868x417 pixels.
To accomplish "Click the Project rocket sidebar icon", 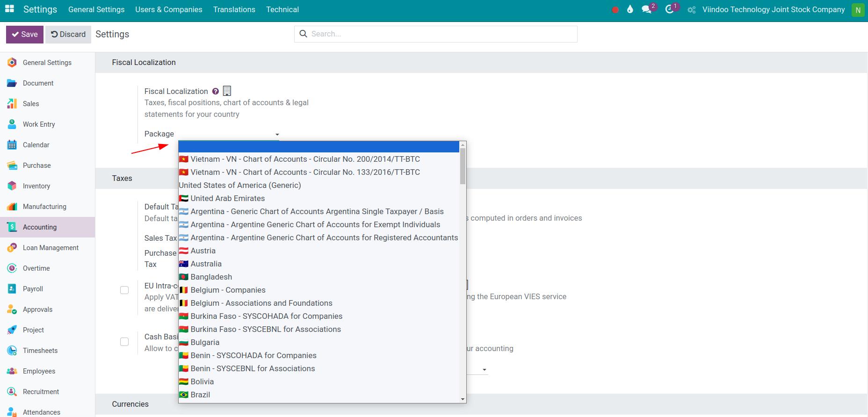I will pos(12,330).
